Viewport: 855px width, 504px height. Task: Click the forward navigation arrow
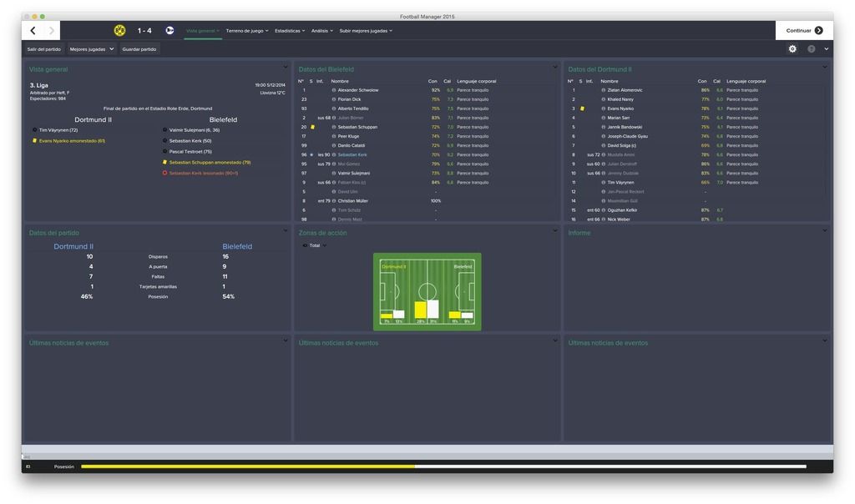pyautogui.click(x=51, y=31)
